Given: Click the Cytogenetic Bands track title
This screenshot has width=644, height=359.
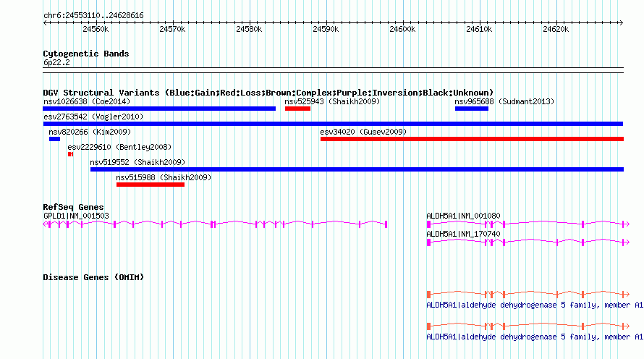Looking at the screenshot, I should pyautogui.click(x=86, y=54).
